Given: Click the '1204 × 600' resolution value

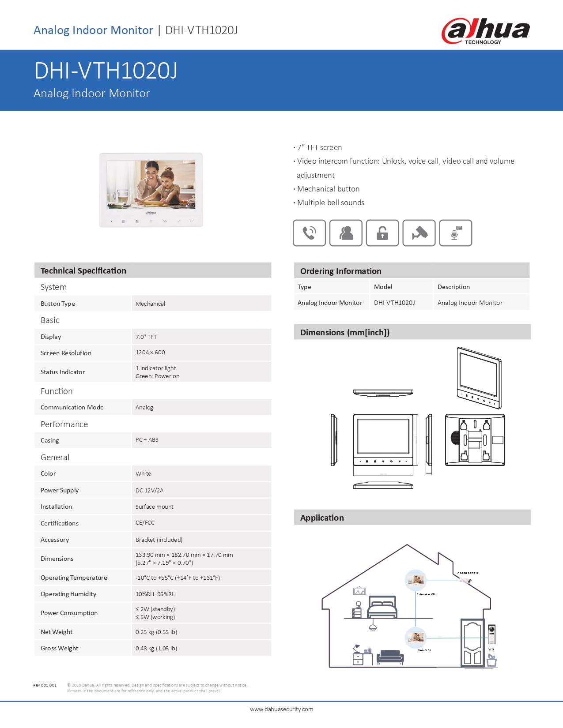Looking at the screenshot, I should 150,353.
